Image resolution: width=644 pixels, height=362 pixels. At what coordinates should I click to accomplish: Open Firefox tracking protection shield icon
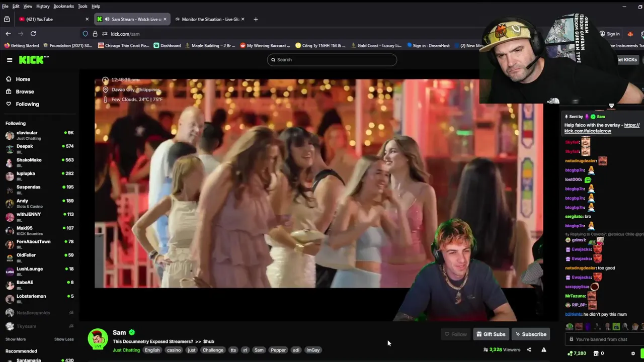[x=85, y=34]
